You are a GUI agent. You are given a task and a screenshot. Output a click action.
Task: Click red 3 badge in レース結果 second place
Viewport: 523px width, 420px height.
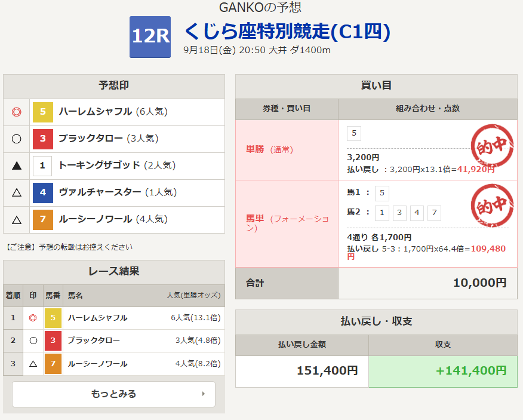coord(53,341)
